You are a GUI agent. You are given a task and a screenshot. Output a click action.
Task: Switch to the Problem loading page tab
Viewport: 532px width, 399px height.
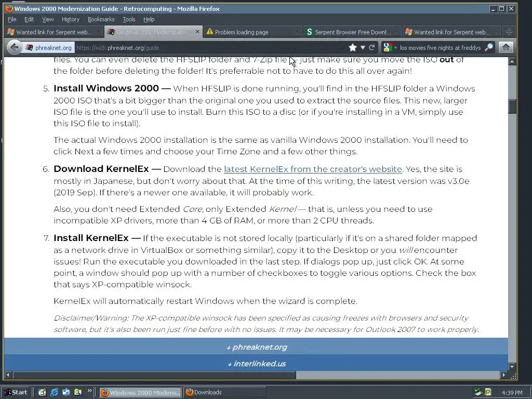[253, 32]
